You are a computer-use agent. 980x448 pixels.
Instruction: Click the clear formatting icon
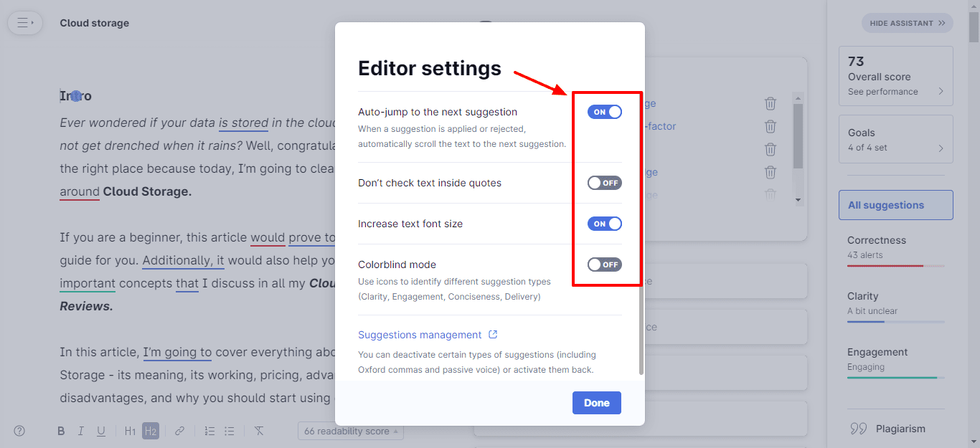[259, 431]
